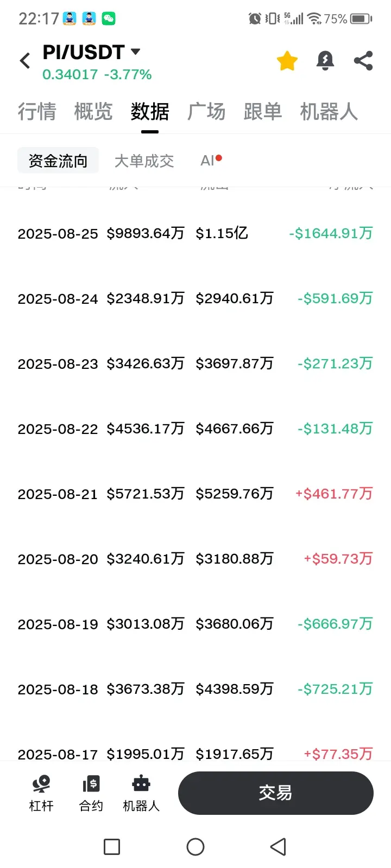Switch to the 跟单 tab
Screen dimensions: 391x868
click(x=263, y=112)
